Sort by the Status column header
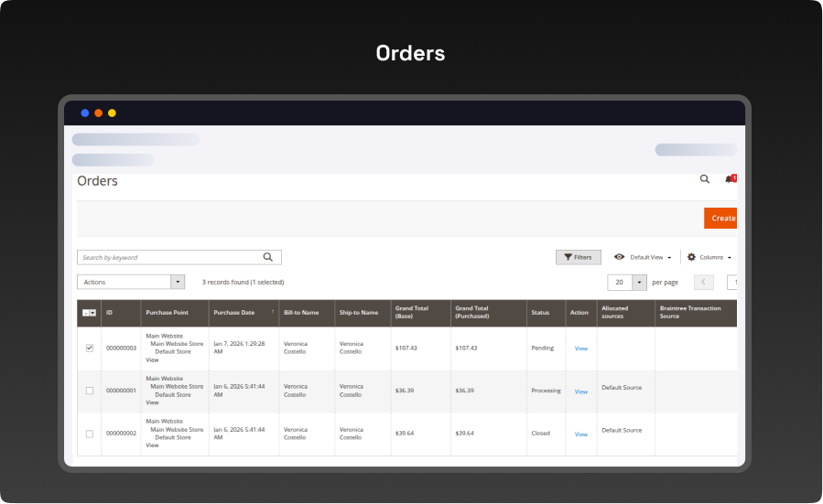Viewport: 823px width, 504px height. (540, 313)
